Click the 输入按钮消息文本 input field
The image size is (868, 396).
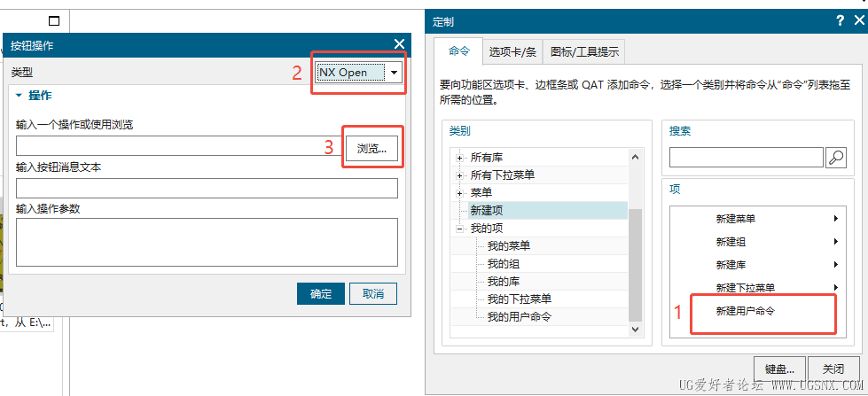(x=207, y=188)
